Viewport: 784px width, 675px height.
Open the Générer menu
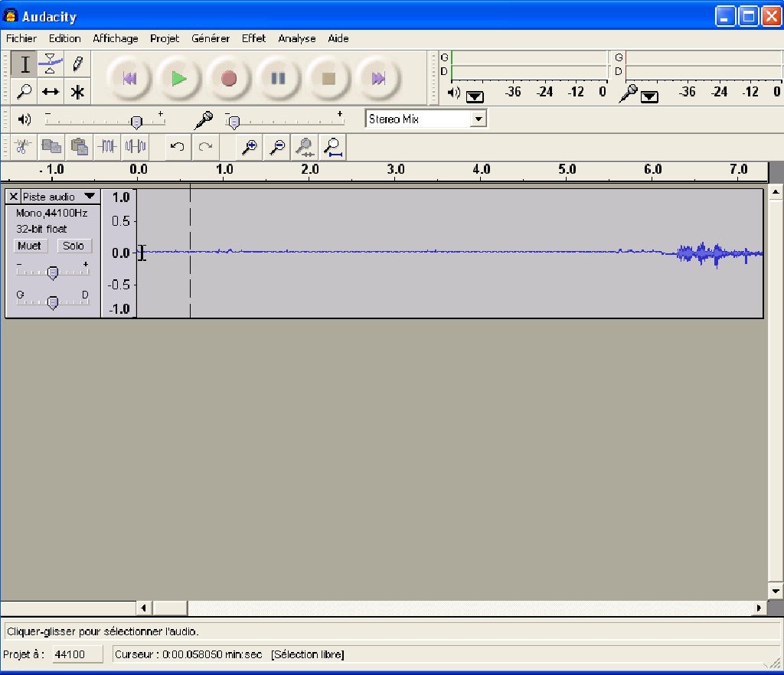[211, 38]
